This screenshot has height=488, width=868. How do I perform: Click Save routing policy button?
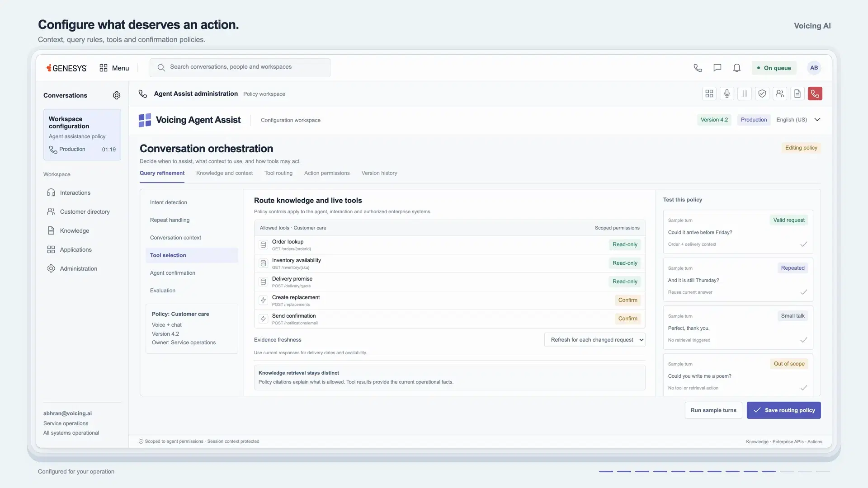click(783, 410)
